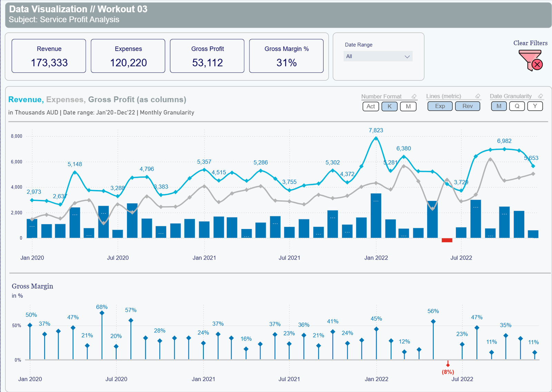Select yearly Y date granularity
Viewport: 552px width, 392px height.
point(535,106)
